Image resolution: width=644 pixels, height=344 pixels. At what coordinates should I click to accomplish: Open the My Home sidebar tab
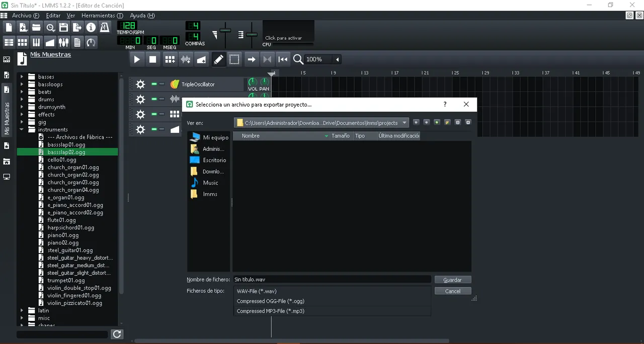click(x=7, y=161)
